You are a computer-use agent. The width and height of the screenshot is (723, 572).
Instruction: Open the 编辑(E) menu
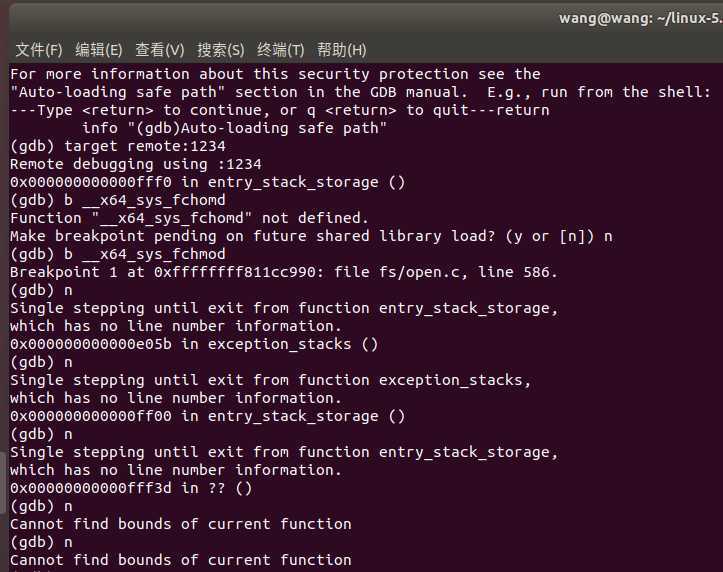(x=99, y=49)
